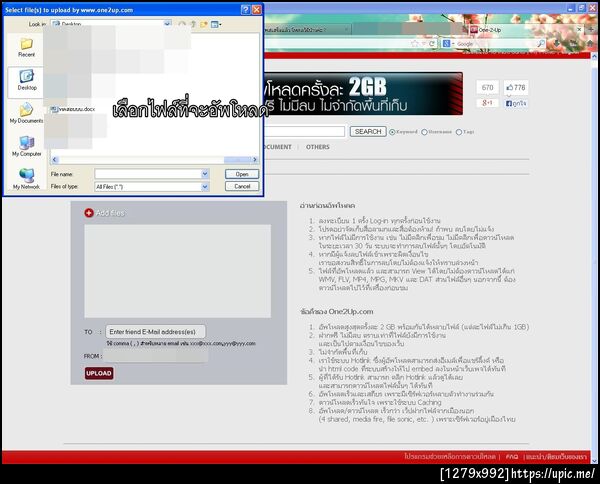The height and width of the screenshot is (484, 600).
Task: Select the Keyword radio button
Action: 392,132
